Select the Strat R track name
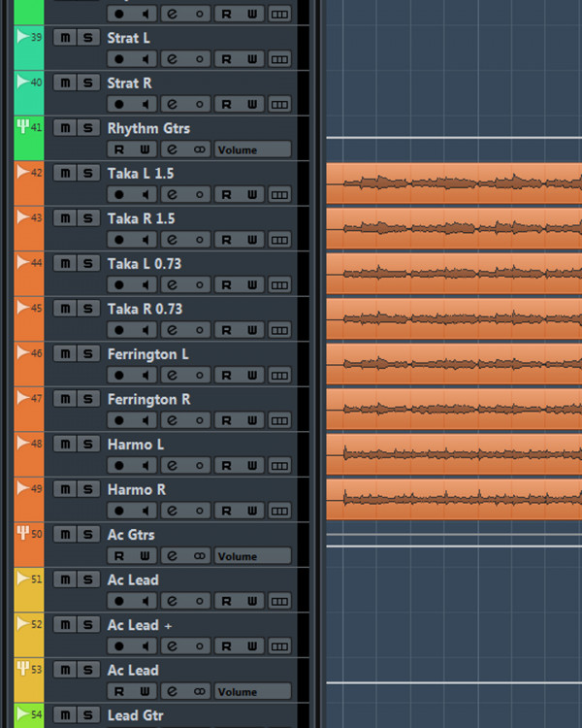 129,83
